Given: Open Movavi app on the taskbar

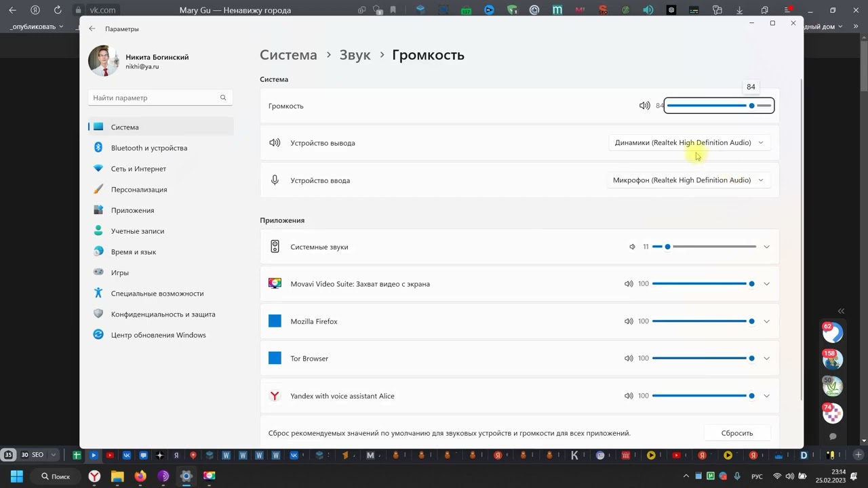Looking at the screenshot, I should point(210,476).
